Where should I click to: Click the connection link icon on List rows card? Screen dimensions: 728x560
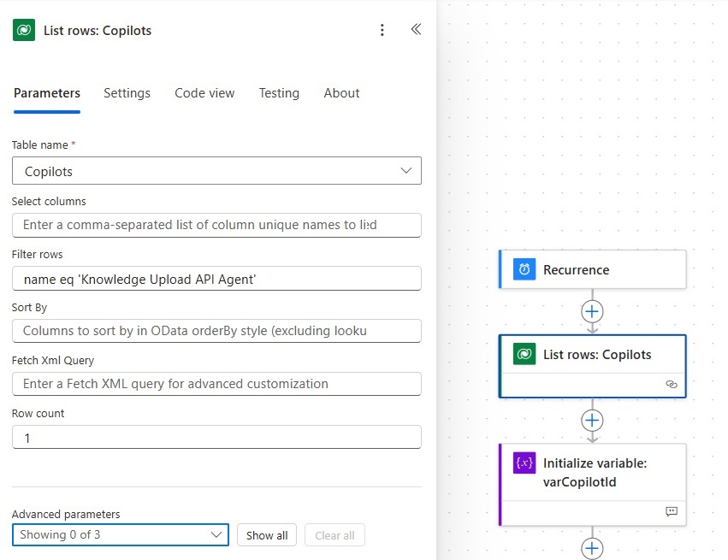click(672, 384)
